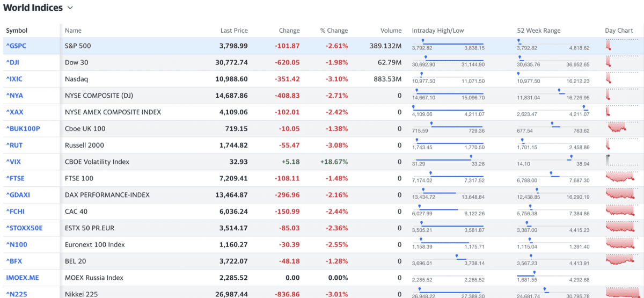Sort by the Last Price column header
Viewport: 644px width, 298px height.
coord(234,31)
